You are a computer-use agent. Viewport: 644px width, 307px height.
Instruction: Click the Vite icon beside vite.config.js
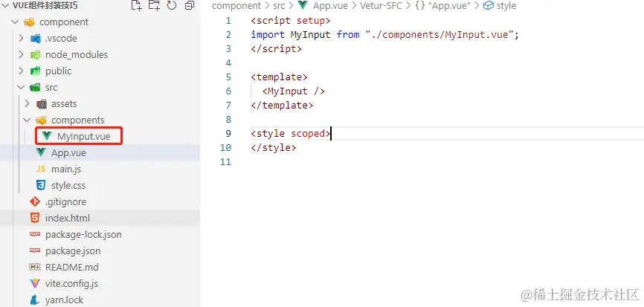(x=35, y=284)
